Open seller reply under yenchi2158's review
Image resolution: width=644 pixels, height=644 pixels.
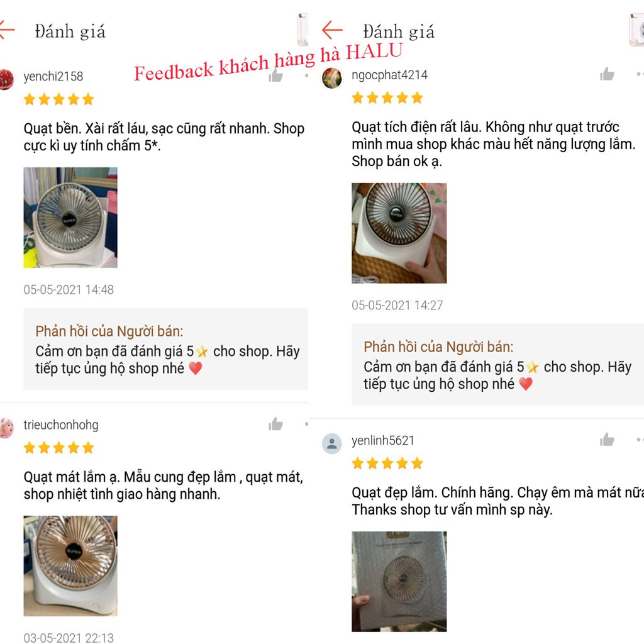(x=165, y=348)
